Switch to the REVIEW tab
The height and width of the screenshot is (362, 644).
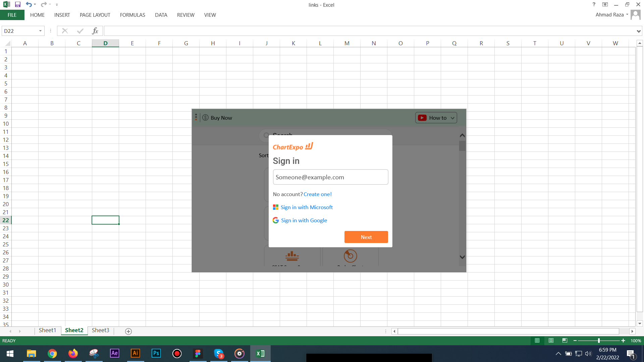[186, 15]
